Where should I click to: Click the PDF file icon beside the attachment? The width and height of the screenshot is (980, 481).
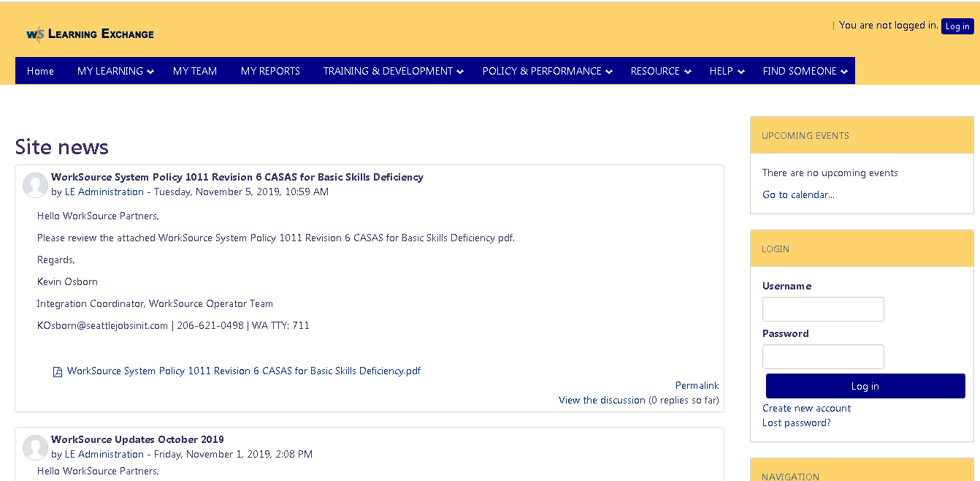click(58, 371)
